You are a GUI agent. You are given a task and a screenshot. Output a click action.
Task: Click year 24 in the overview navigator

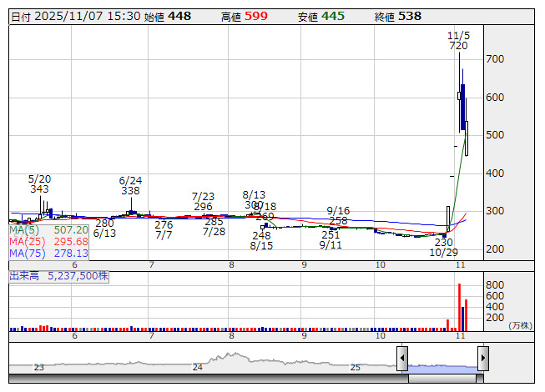point(198,367)
